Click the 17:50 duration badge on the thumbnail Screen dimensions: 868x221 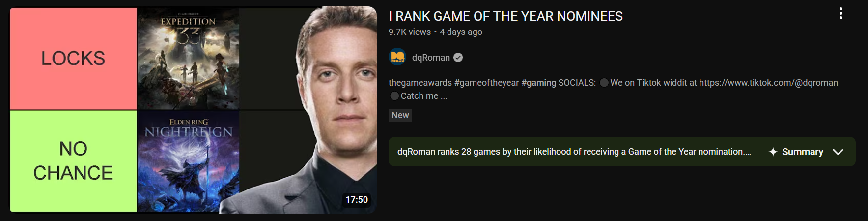[x=357, y=200]
